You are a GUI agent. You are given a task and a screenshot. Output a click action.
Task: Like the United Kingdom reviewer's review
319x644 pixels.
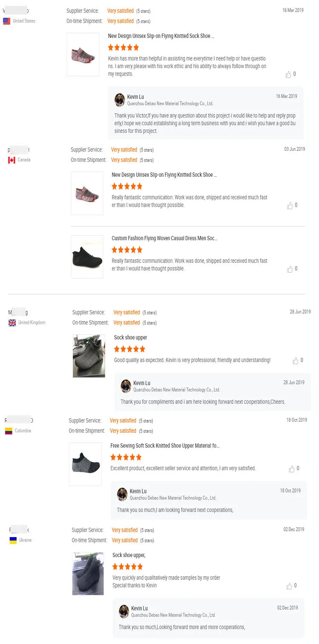tap(296, 361)
